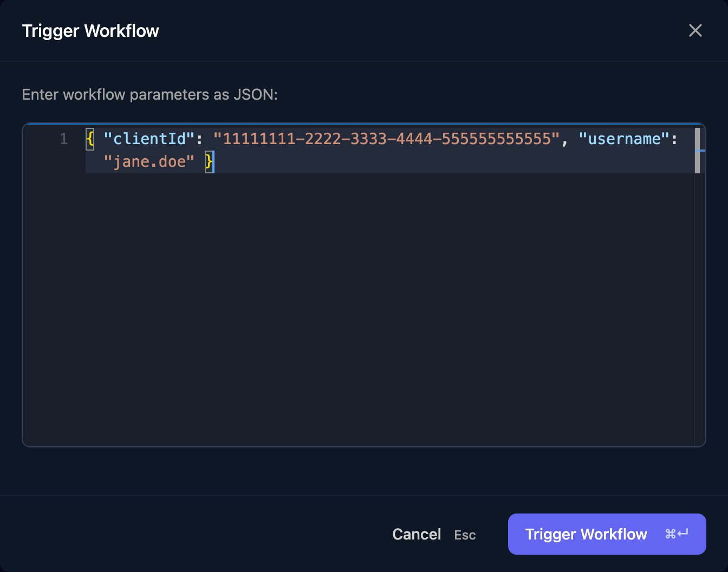Click the "jane.doe" string value
Image resolution: width=728 pixels, height=572 pixels.
149,162
